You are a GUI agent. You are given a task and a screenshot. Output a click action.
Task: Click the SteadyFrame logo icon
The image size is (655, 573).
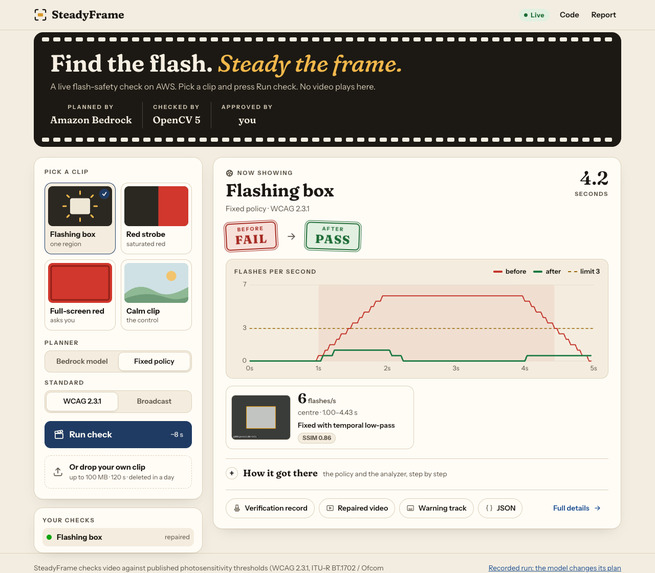[40, 15]
